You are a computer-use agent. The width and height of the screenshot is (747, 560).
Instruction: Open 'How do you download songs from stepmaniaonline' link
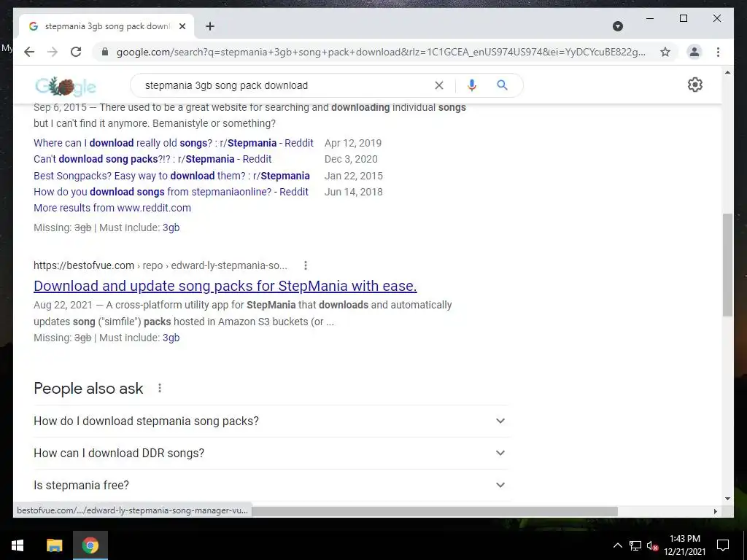tap(171, 192)
